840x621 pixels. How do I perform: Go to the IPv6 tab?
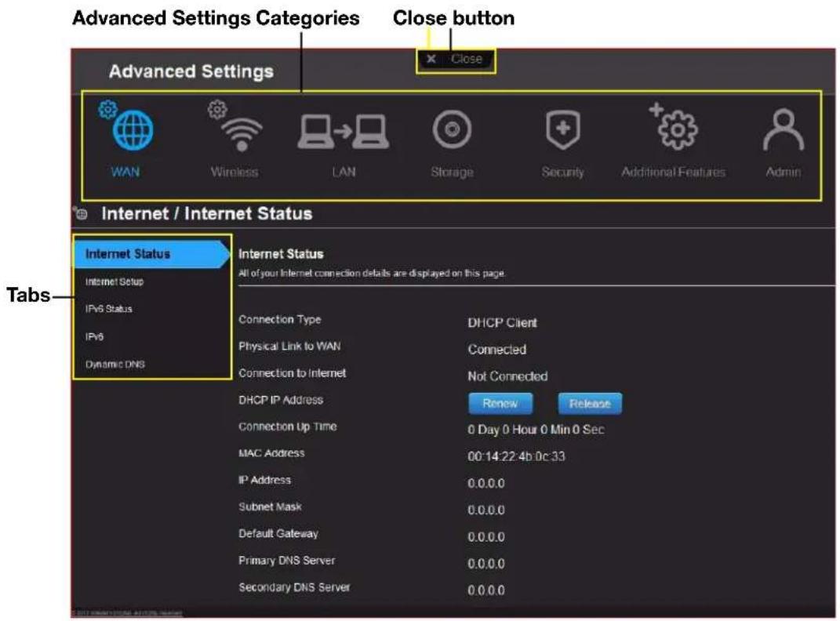coord(94,336)
